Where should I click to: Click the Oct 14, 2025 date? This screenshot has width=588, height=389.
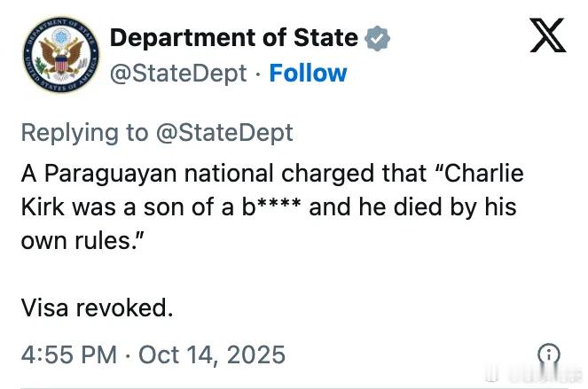pos(212,355)
